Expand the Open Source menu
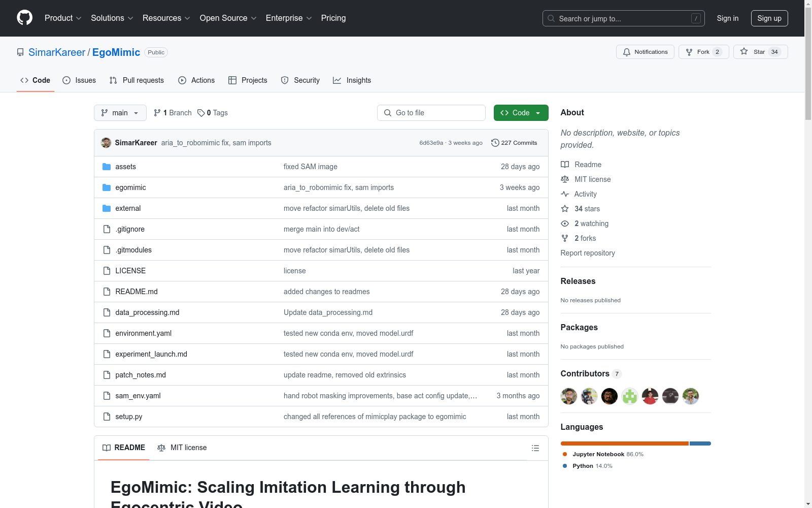The height and width of the screenshot is (508, 812). [x=228, y=18]
